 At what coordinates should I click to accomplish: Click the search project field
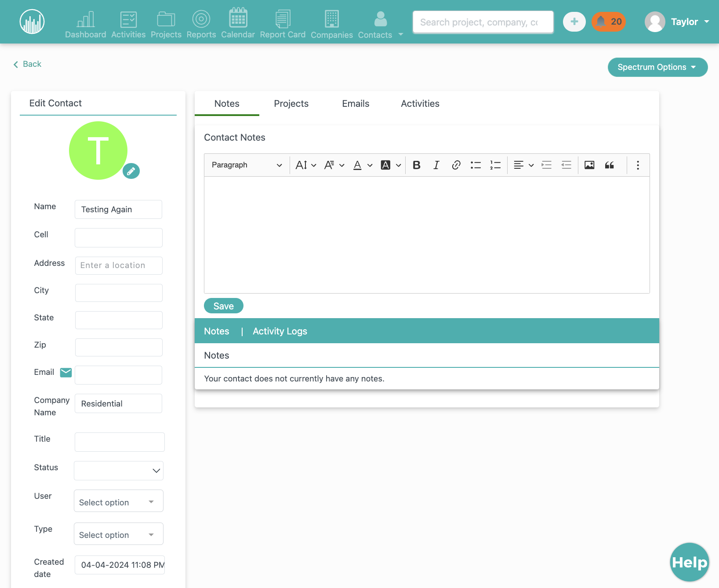pyautogui.click(x=483, y=22)
